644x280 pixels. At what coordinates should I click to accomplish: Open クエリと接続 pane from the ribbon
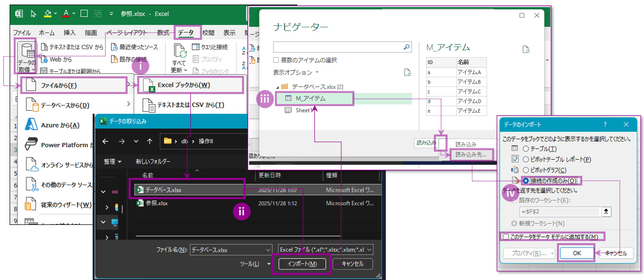tap(211, 47)
